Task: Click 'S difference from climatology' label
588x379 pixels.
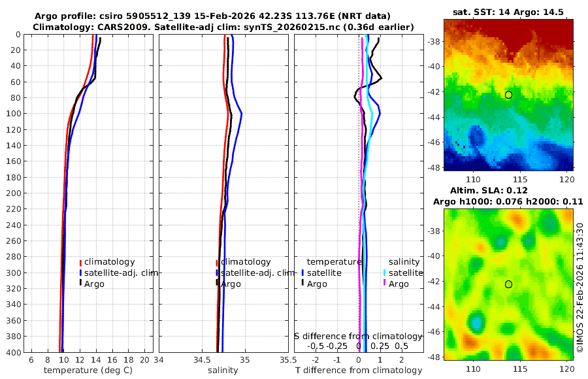Action: 358,337
